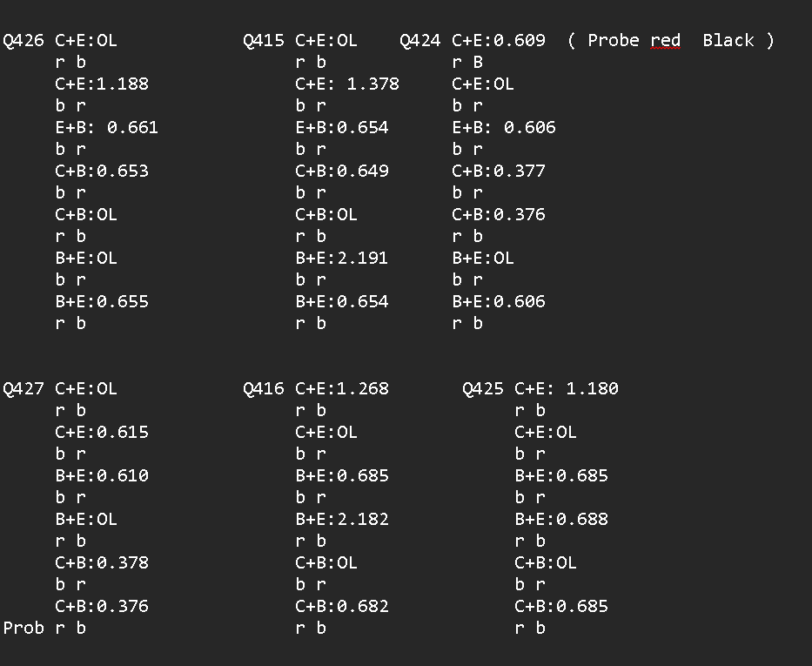Click the Q425 transistor label
This screenshot has height=666, width=812.
click(x=483, y=388)
